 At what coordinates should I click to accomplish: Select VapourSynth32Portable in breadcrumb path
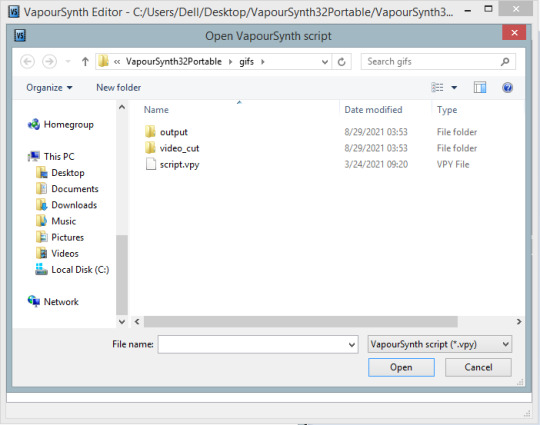point(174,62)
